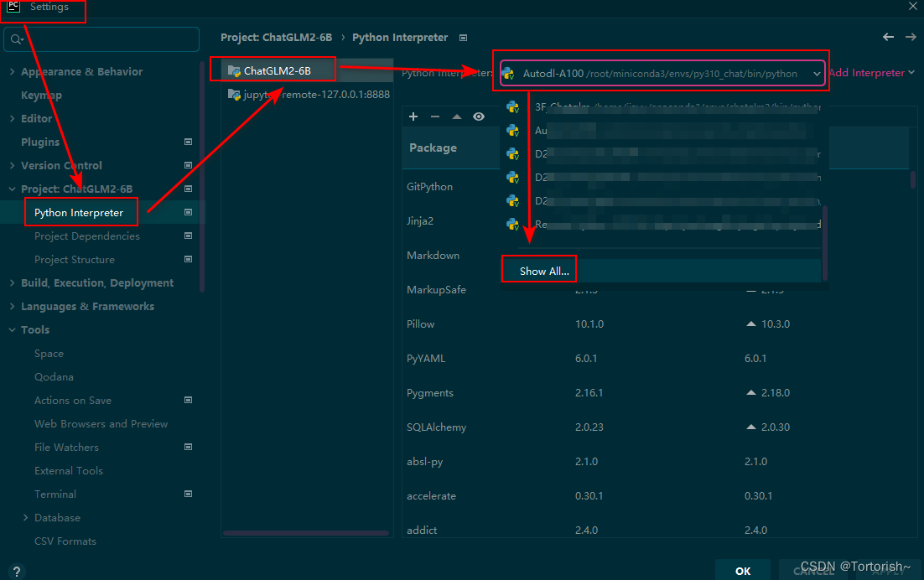Expand Languages & Frameworks section
The image size is (924, 580).
(x=12, y=306)
